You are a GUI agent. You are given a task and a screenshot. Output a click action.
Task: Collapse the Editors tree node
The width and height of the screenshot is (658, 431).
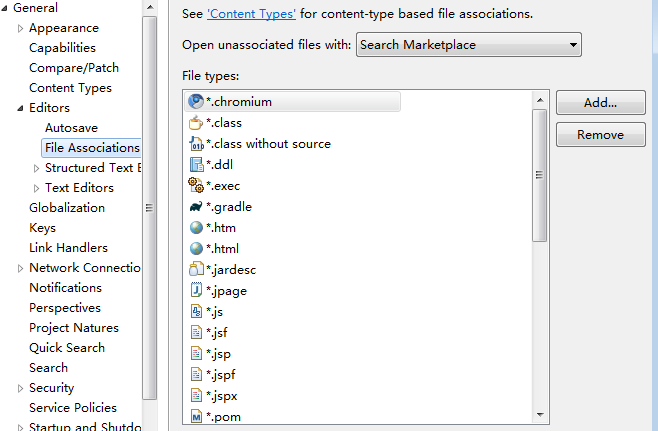click(20, 108)
